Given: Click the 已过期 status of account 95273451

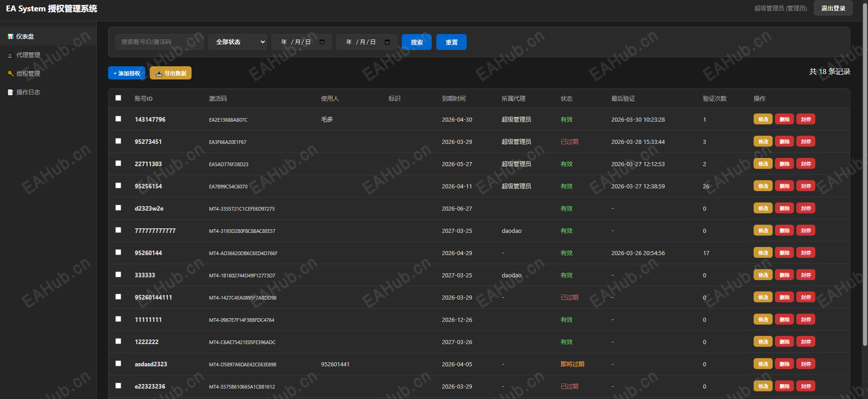Looking at the screenshot, I should pyautogui.click(x=569, y=142).
